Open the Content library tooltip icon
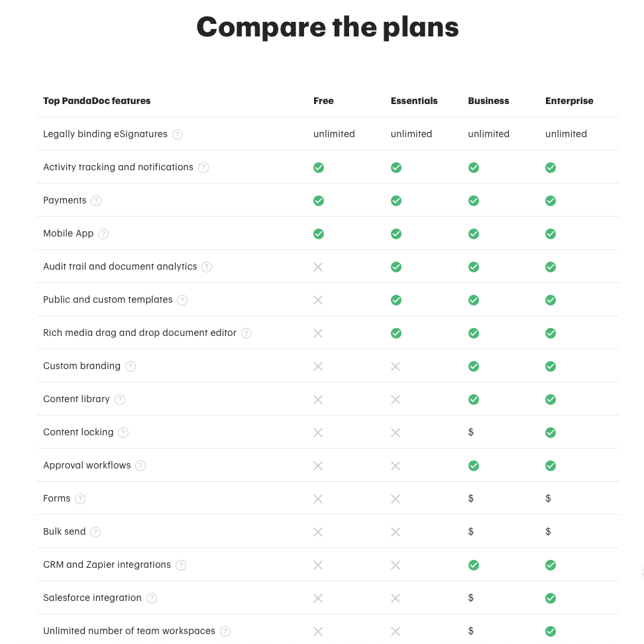Image resolution: width=644 pixels, height=644 pixels. click(x=120, y=399)
